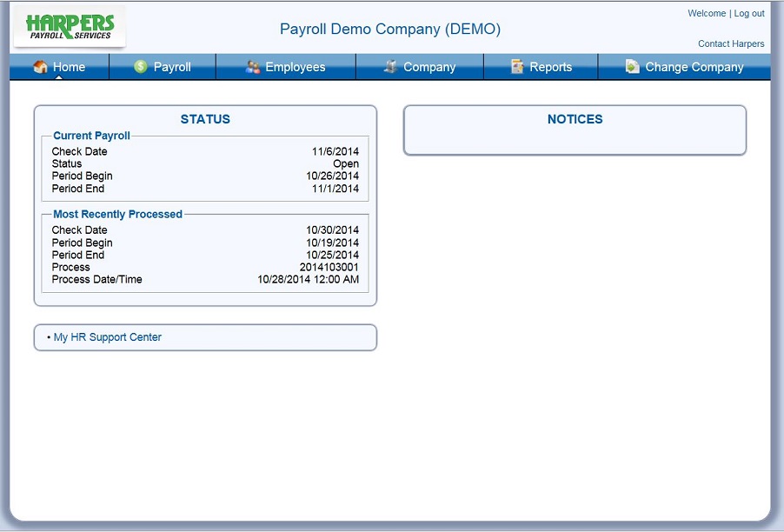Click the NOTICES panel heading
This screenshot has width=784, height=532.
click(575, 119)
